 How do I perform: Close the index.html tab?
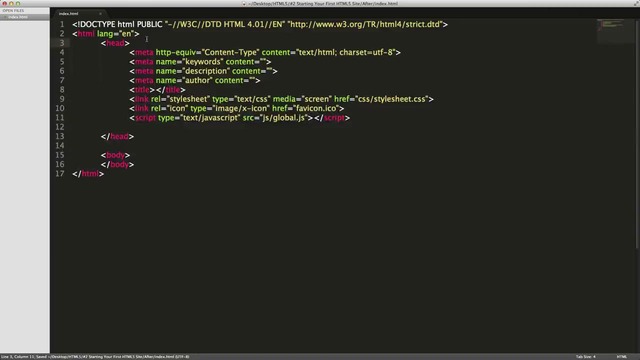[x=100, y=14]
